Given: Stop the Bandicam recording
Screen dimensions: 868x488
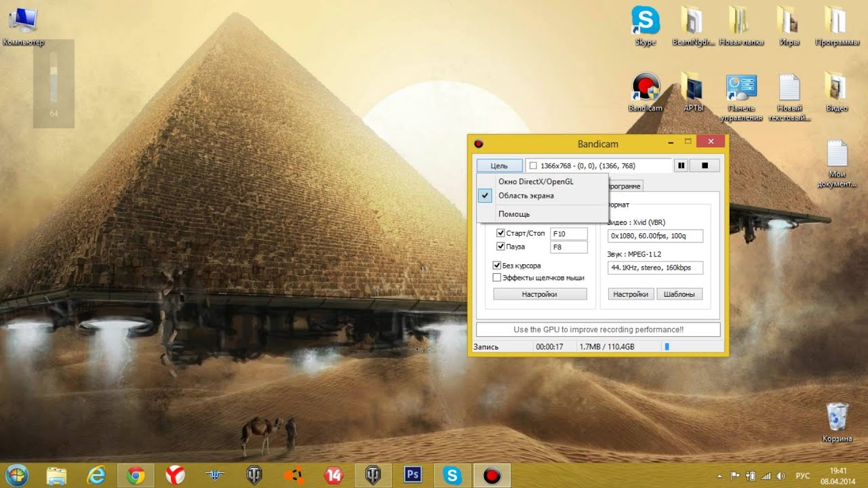Looking at the screenshot, I should [705, 165].
